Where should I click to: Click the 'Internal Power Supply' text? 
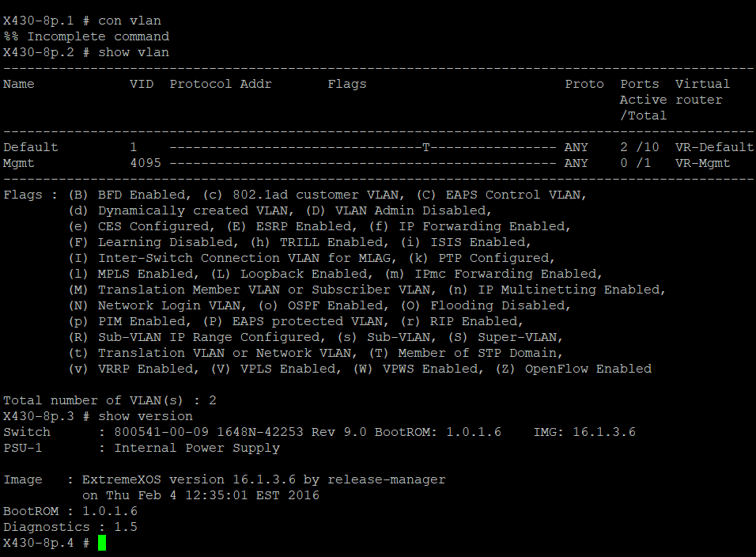click(x=197, y=448)
